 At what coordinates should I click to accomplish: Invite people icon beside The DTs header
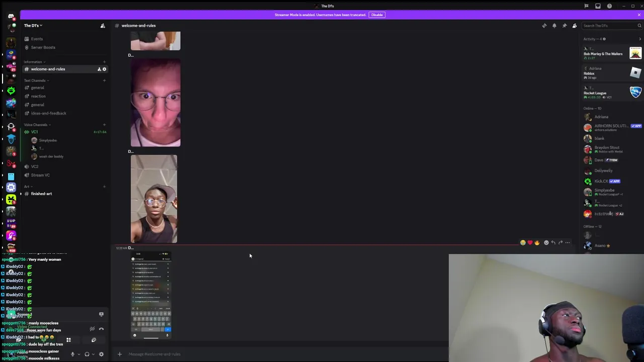pos(103,26)
